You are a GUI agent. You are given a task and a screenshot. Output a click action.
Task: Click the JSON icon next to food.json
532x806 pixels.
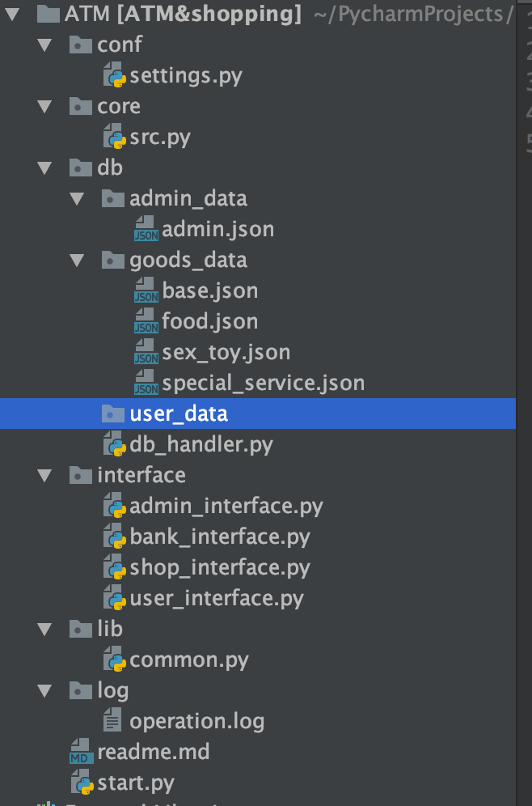pos(145,321)
